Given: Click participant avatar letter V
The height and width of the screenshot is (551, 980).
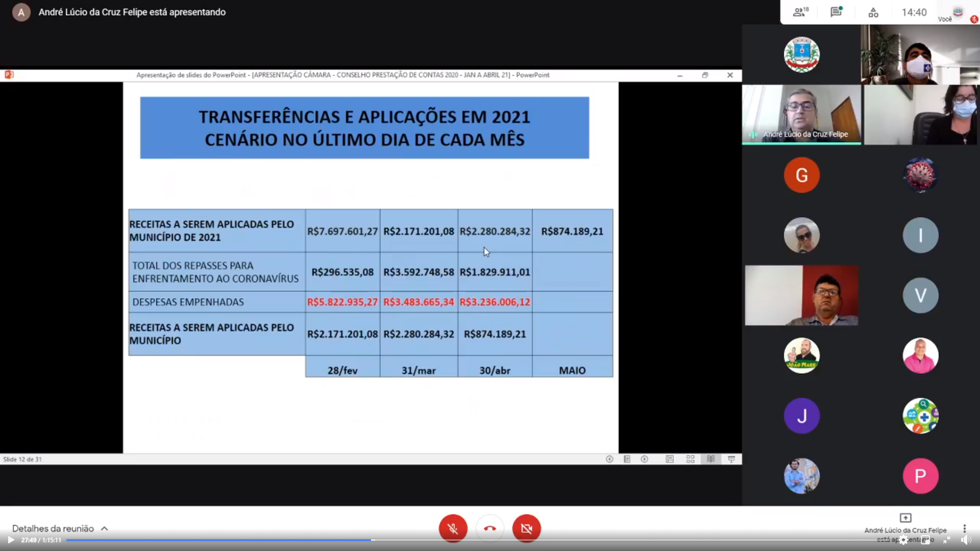Looking at the screenshot, I should click(x=920, y=295).
